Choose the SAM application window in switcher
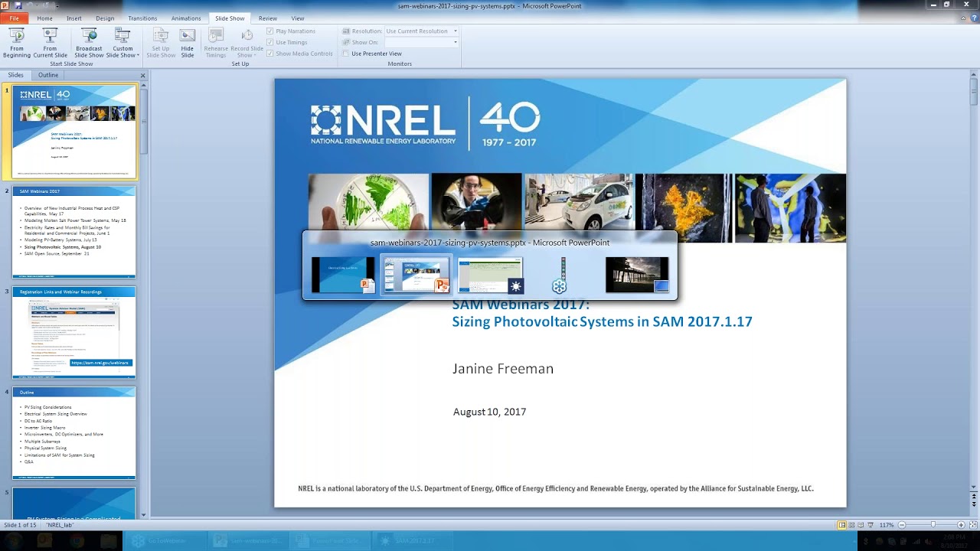Viewport: 980px width, 551px height. (x=490, y=275)
